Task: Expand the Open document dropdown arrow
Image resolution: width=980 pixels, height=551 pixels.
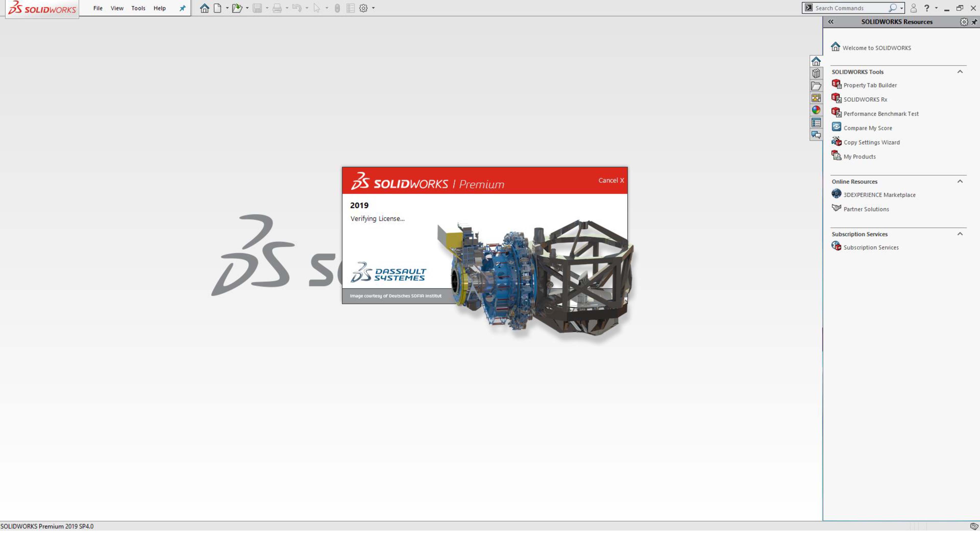Action: pos(247,8)
